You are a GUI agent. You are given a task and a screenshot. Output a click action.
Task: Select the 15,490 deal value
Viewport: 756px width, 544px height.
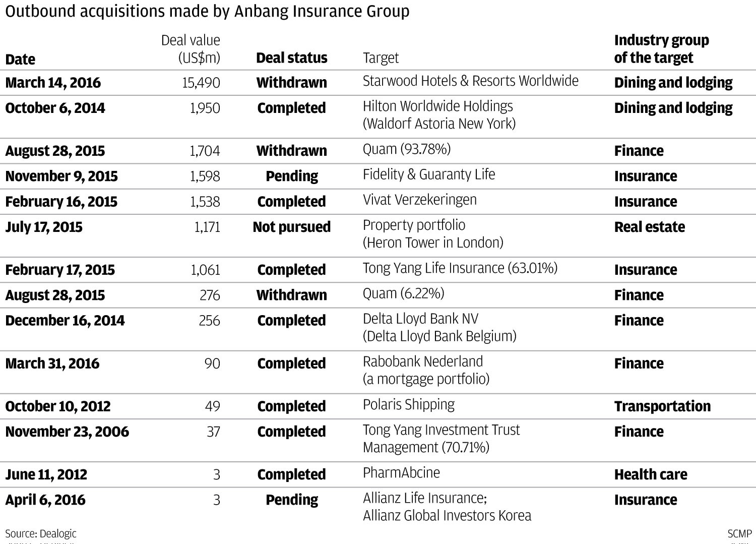tap(201, 83)
